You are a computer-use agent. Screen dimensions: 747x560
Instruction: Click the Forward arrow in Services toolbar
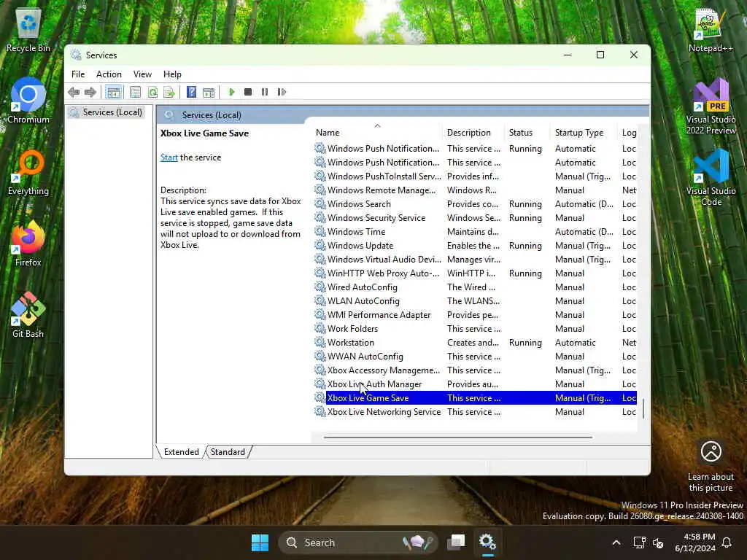pyautogui.click(x=90, y=92)
